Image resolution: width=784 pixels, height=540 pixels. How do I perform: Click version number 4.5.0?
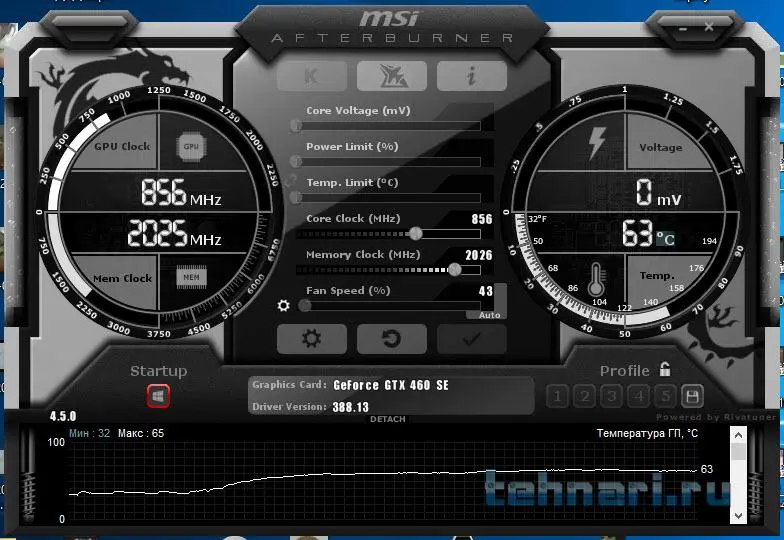click(63, 416)
